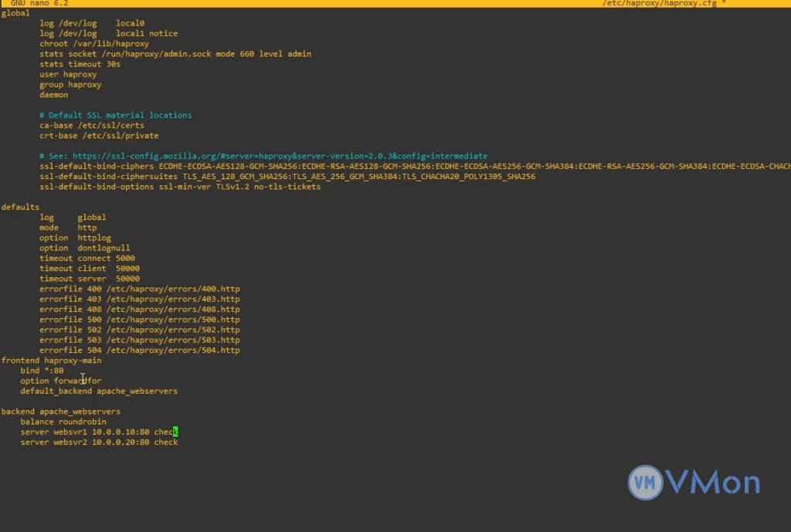The height and width of the screenshot is (532, 791).
Task: Click the 'ca-base /etc/ssl/certs' line
Action: pyautogui.click(x=92, y=125)
